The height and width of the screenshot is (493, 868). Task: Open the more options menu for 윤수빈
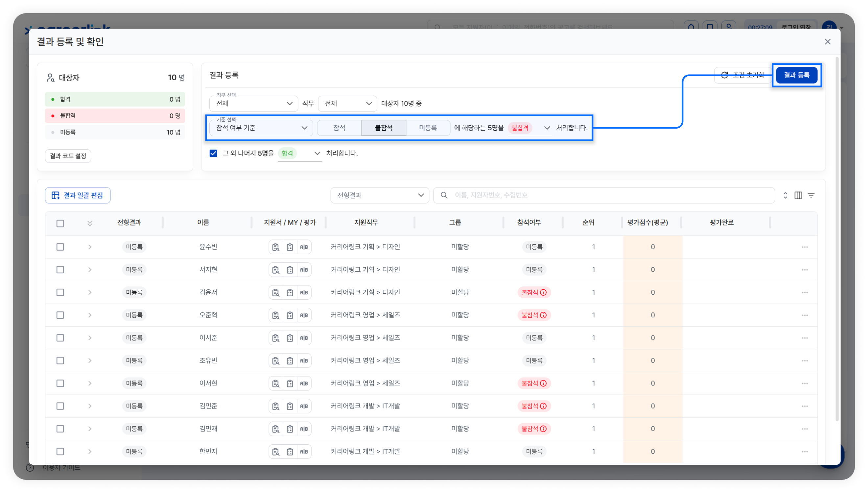(805, 247)
